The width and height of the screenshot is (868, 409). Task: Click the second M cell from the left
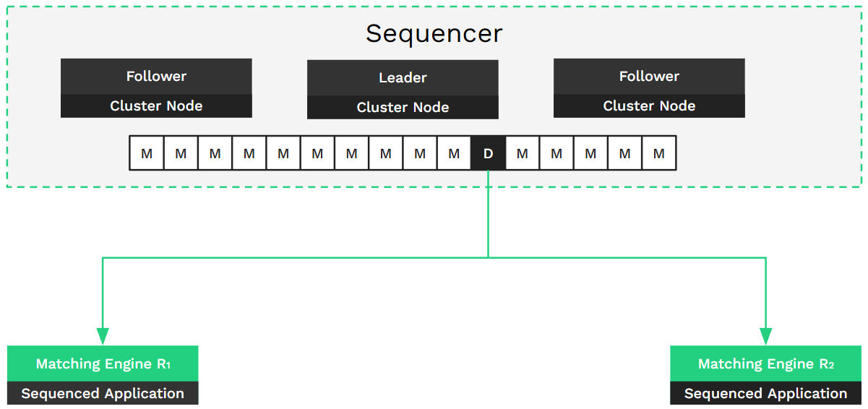pyautogui.click(x=181, y=153)
